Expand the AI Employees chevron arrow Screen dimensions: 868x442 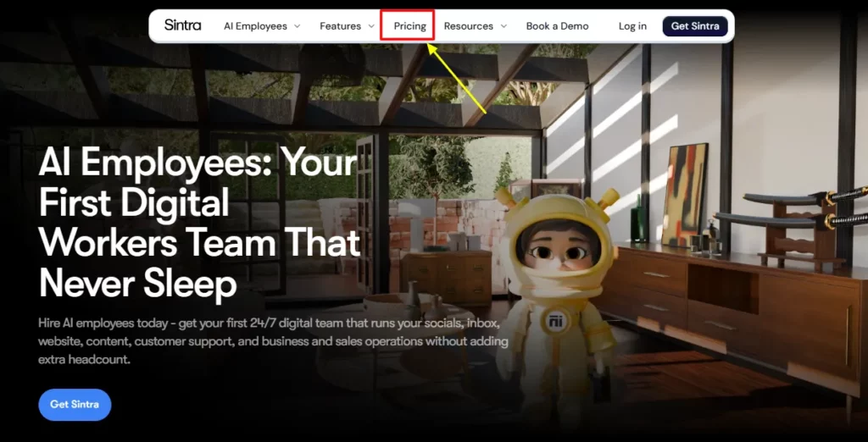297,26
